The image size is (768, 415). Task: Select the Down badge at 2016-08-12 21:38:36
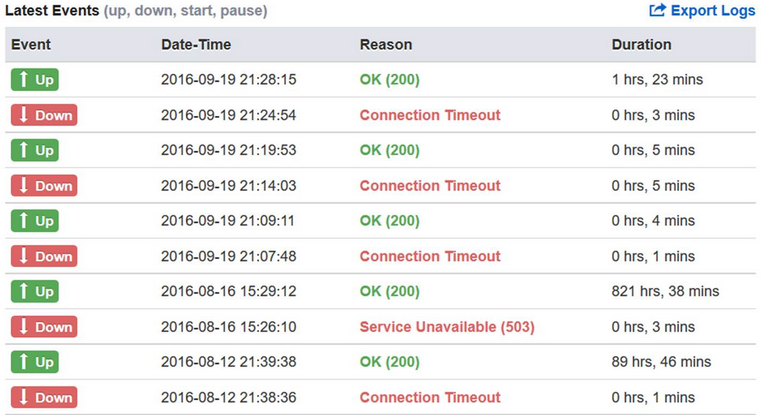point(44,397)
